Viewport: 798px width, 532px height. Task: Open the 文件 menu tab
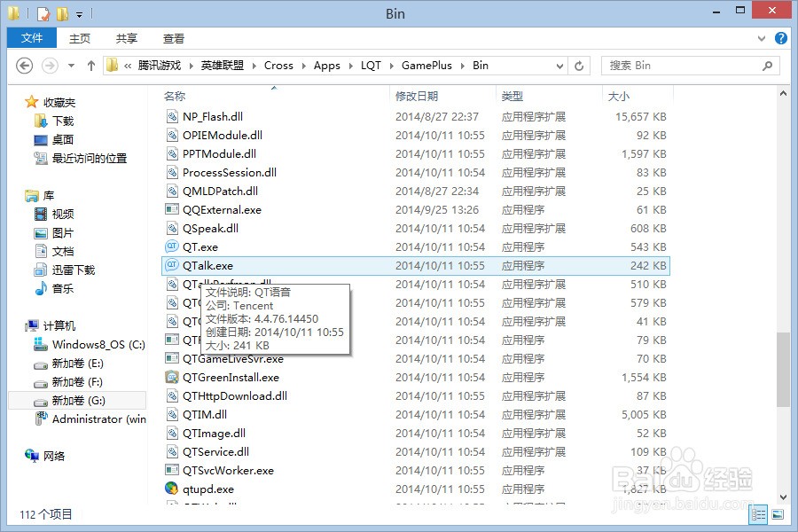[32, 38]
